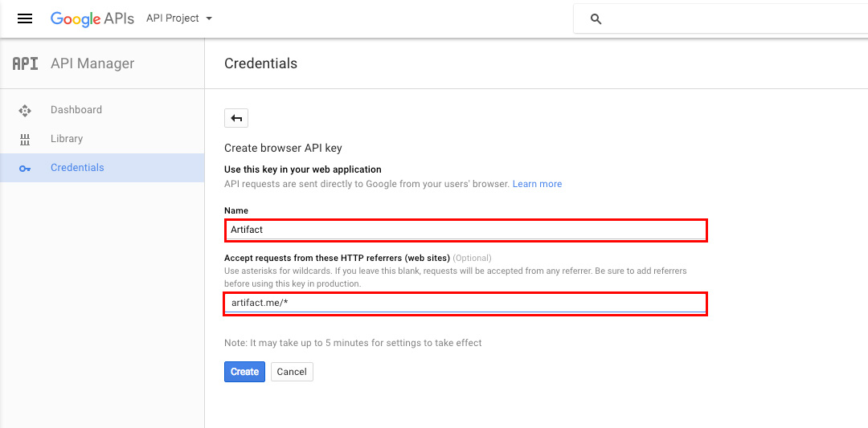Click the caret next to API Project
Screen dimensions: 868x428
pyautogui.click(x=209, y=18)
